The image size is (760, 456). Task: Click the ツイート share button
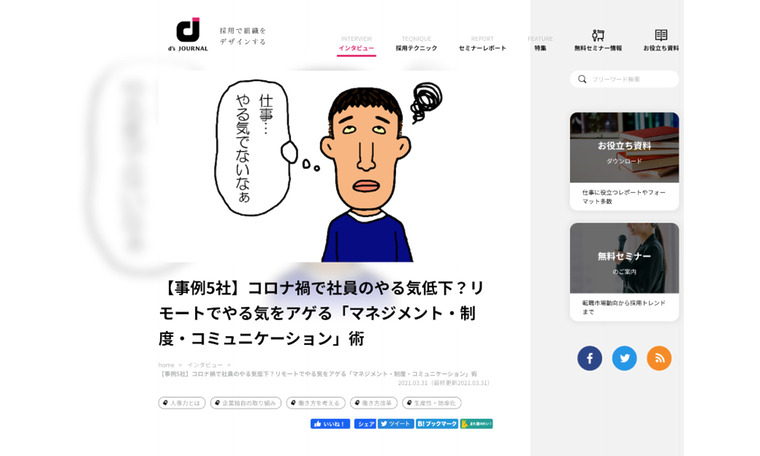coord(396,424)
